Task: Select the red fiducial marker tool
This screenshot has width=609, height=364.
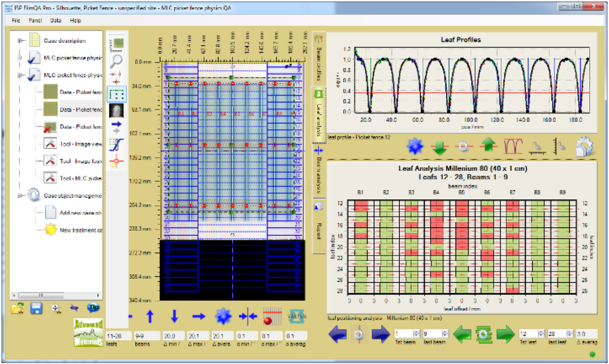Action: (116, 77)
